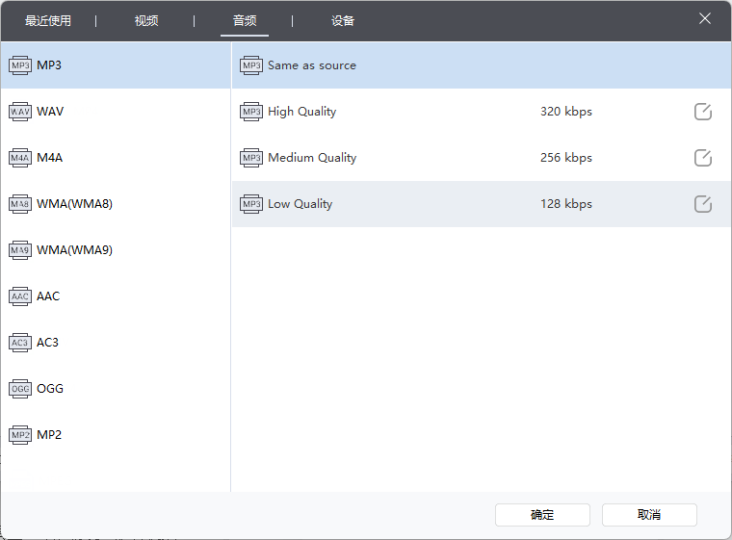The width and height of the screenshot is (732, 540).
Task: Pick the AAC format label
Action: 48,296
